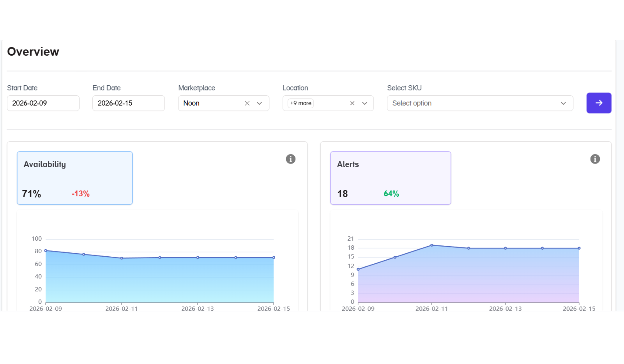Click the first Availability data point
This screenshot has width=624, height=364.
tap(46, 251)
